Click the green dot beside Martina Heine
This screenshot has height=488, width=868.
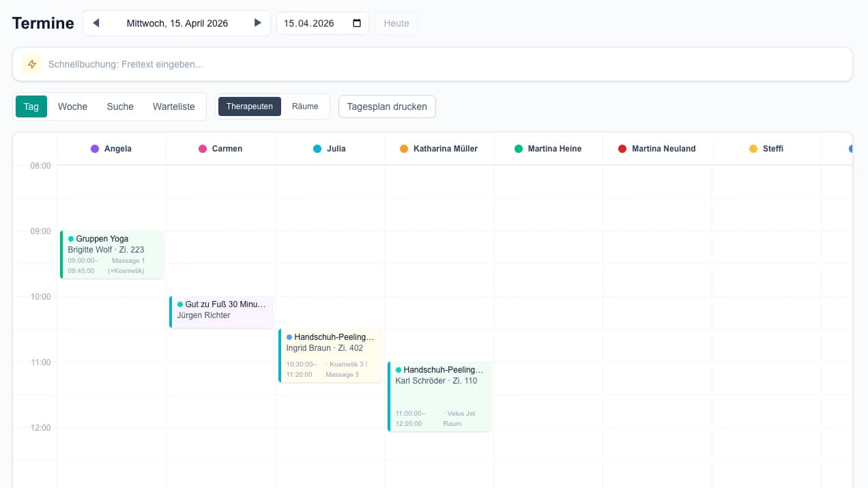click(519, 149)
